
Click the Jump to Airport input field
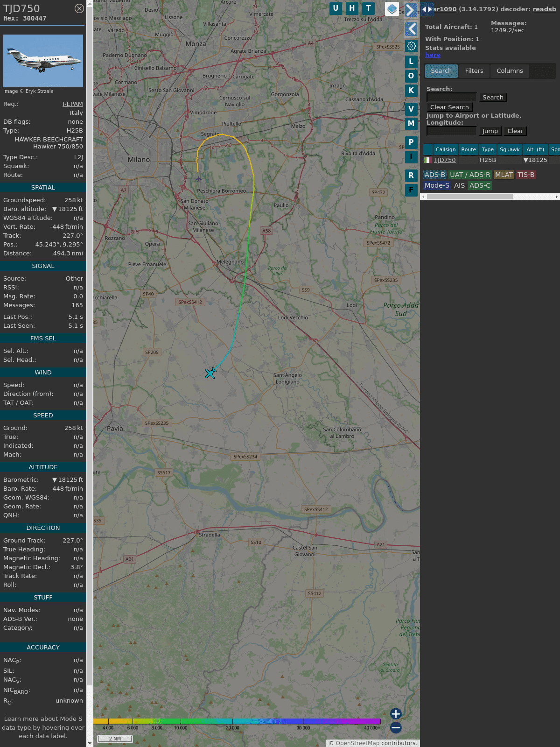pos(451,131)
